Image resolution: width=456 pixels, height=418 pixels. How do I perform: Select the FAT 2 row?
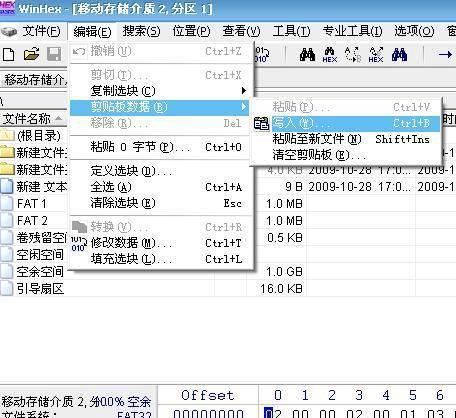[32, 220]
